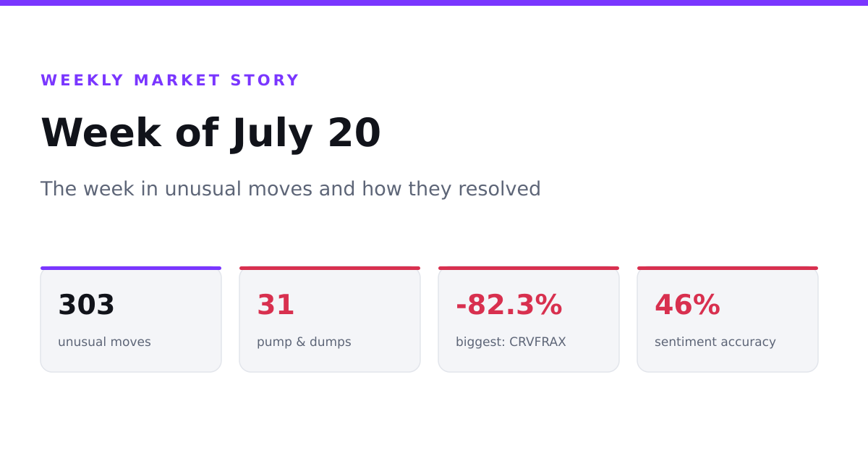Click the 46% sentiment accuracy card
The width and height of the screenshot is (868, 456).
728,319
